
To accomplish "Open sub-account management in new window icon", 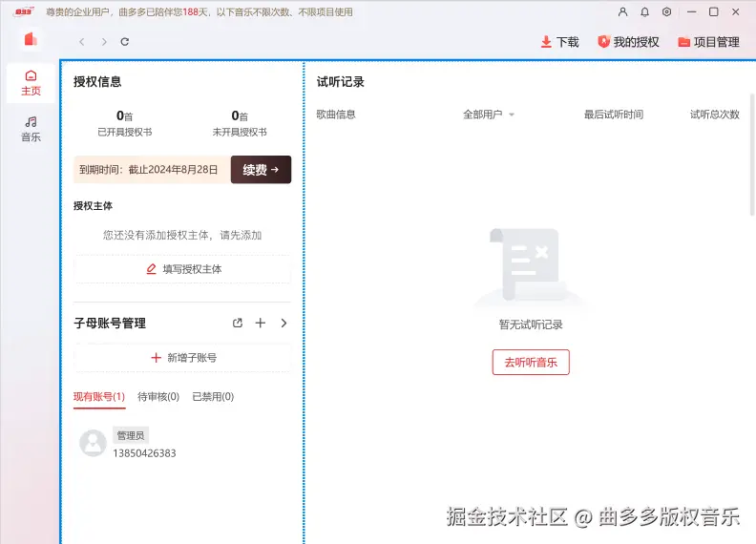I will pyautogui.click(x=238, y=324).
